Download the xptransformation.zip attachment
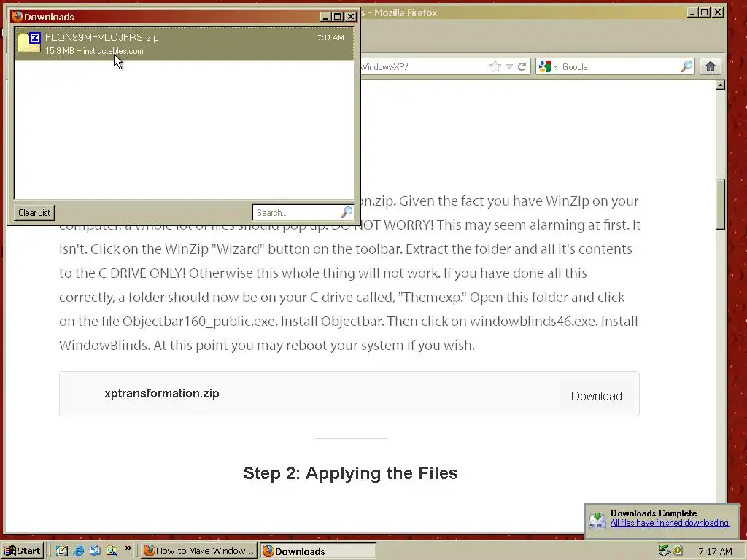Viewport: 747px width, 560px height. [597, 396]
